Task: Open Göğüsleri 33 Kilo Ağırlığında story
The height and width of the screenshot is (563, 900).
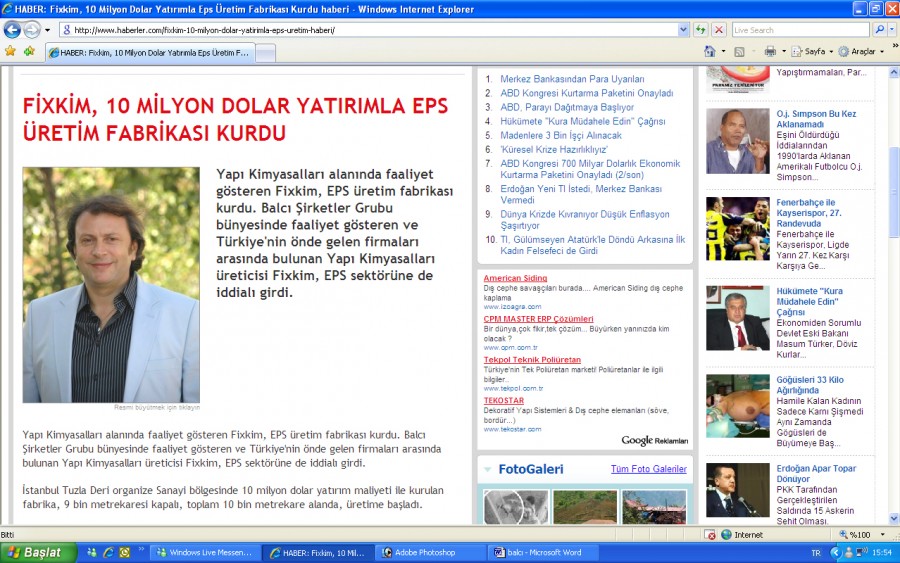Action: pos(809,385)
